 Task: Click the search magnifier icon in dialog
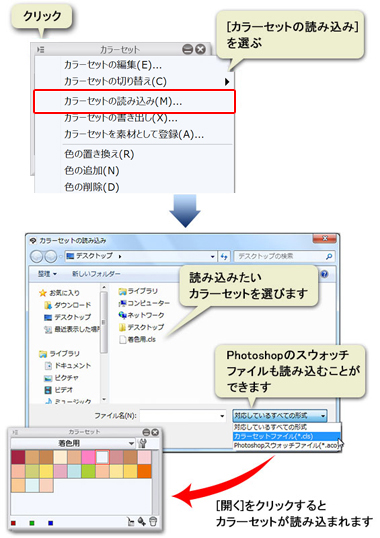(x=329, y=256)
